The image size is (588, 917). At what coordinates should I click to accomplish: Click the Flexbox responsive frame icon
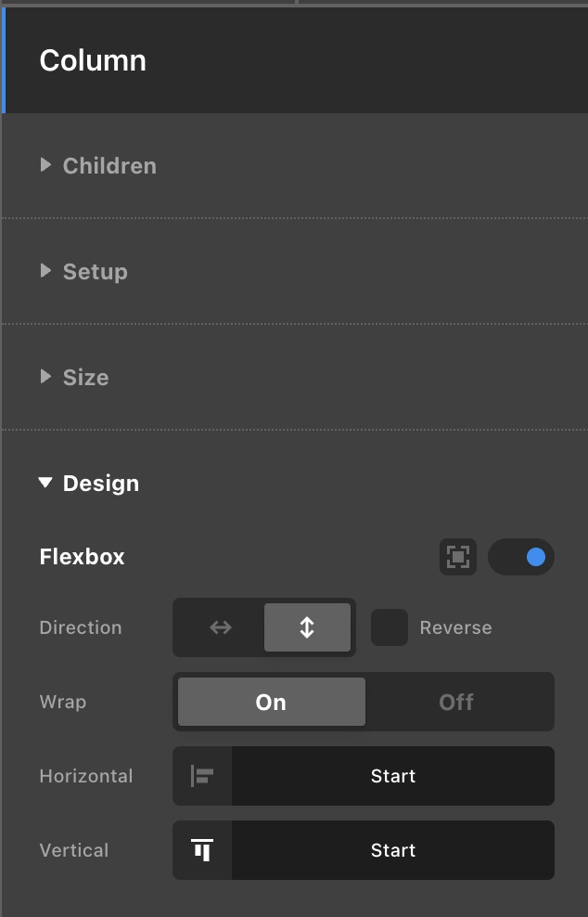458,557
